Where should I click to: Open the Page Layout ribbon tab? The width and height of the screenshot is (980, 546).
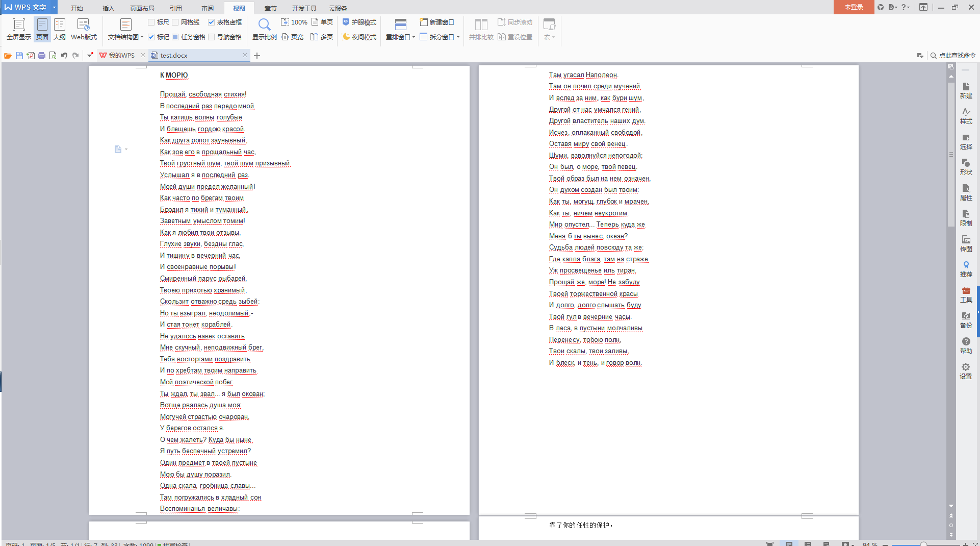tap(142, 8)
